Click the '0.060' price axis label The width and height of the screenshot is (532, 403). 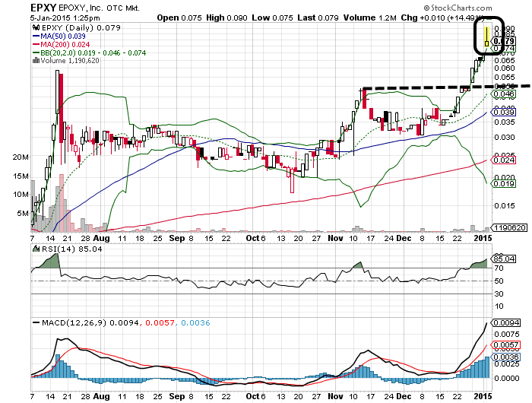pos(504,68)
